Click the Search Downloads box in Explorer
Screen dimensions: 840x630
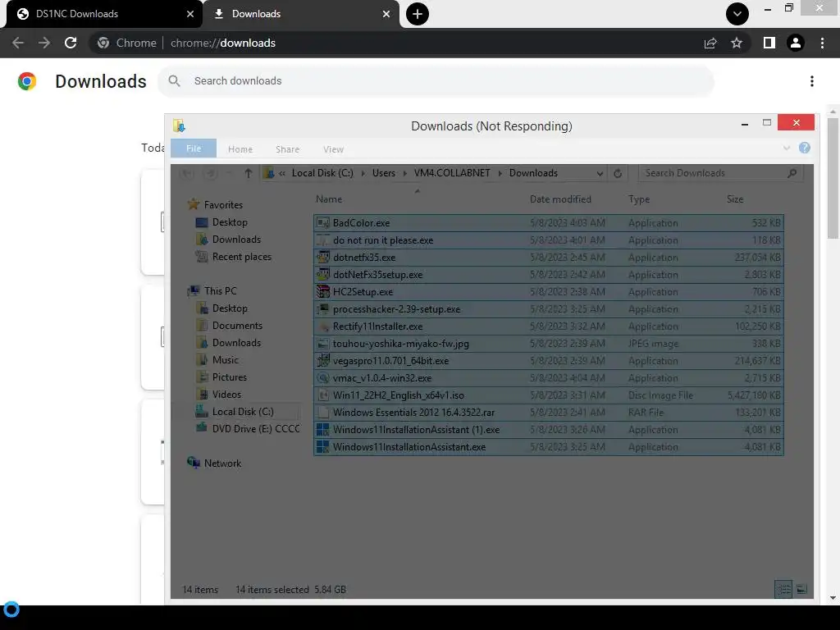click(720, 173)
